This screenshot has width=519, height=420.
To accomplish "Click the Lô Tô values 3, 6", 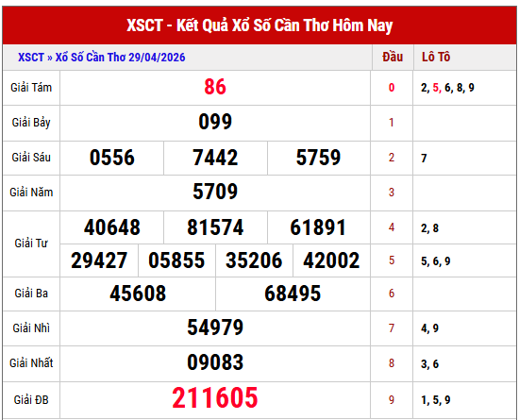I will click(x=429, y=364).
